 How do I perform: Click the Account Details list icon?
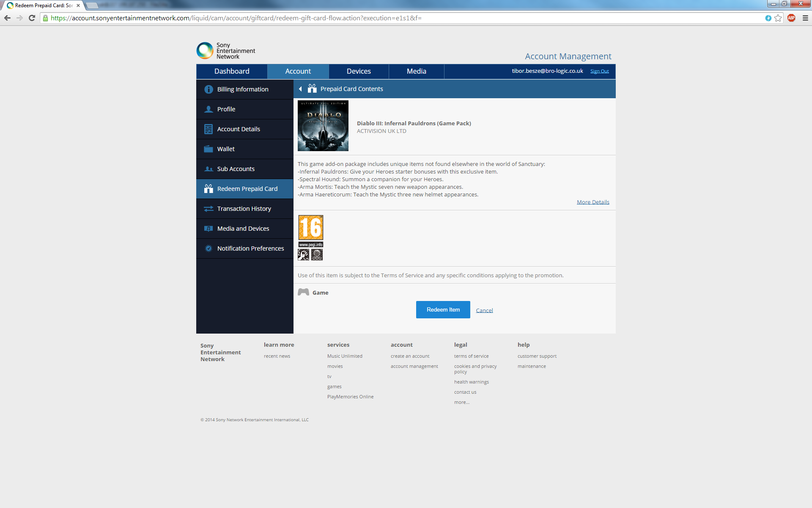click(x=208, y=129)
